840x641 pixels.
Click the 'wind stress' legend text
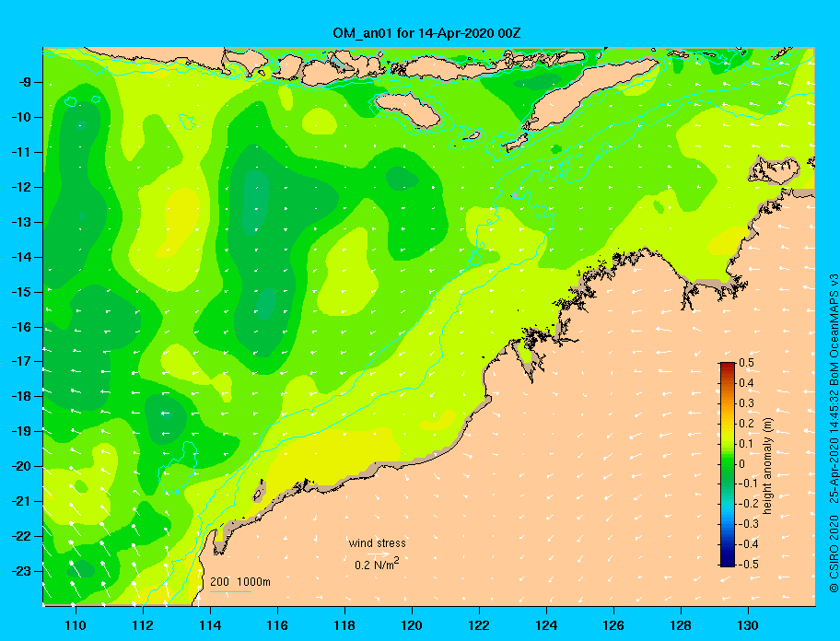377,543
